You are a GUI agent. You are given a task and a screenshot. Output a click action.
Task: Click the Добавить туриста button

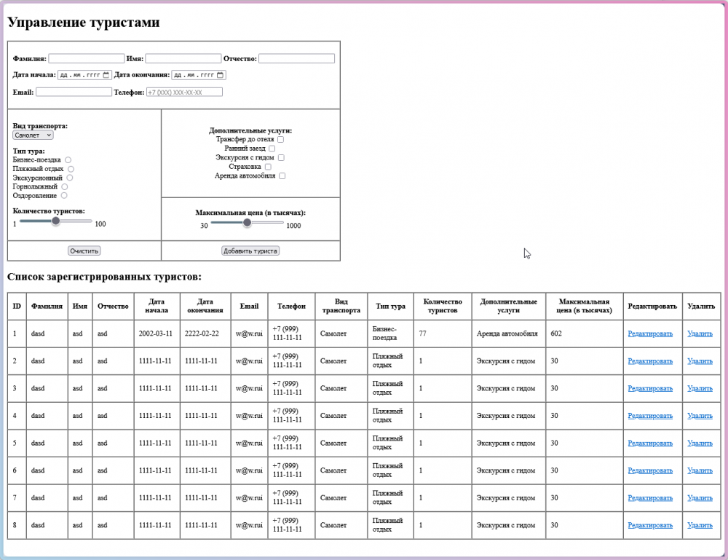click(250, 251)
